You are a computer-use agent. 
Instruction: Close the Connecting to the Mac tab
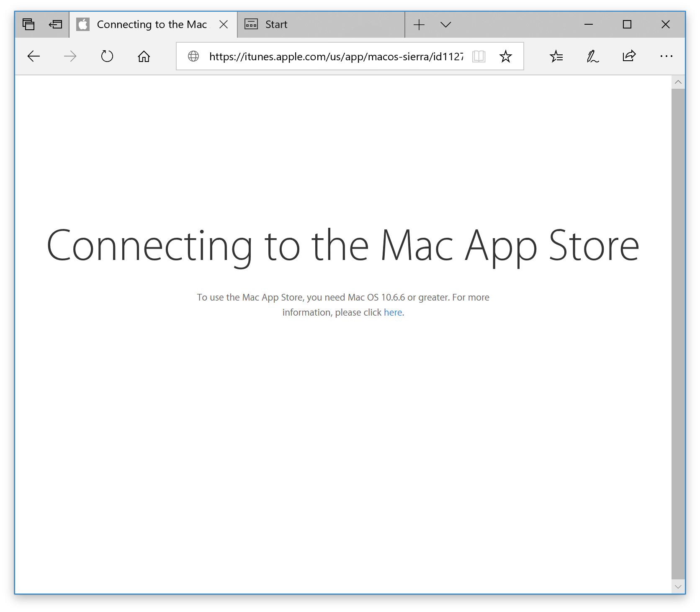tap(224, 24)
